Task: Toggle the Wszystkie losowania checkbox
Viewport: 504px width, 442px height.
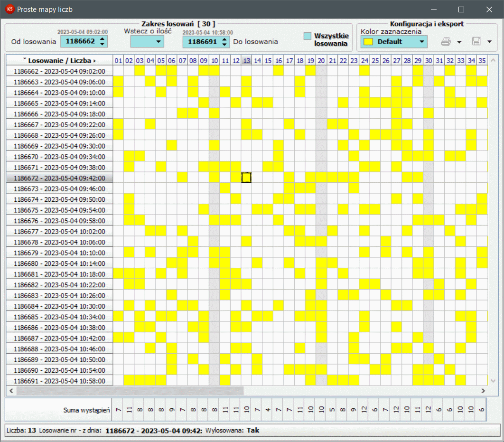Action: (307, 36)
